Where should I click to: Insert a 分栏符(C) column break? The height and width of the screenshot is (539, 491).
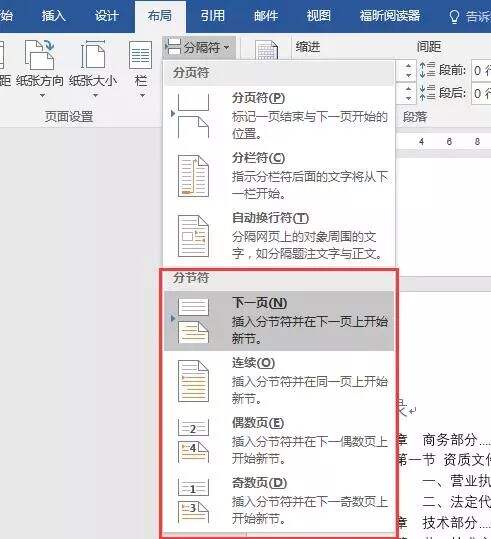point(279,176)
